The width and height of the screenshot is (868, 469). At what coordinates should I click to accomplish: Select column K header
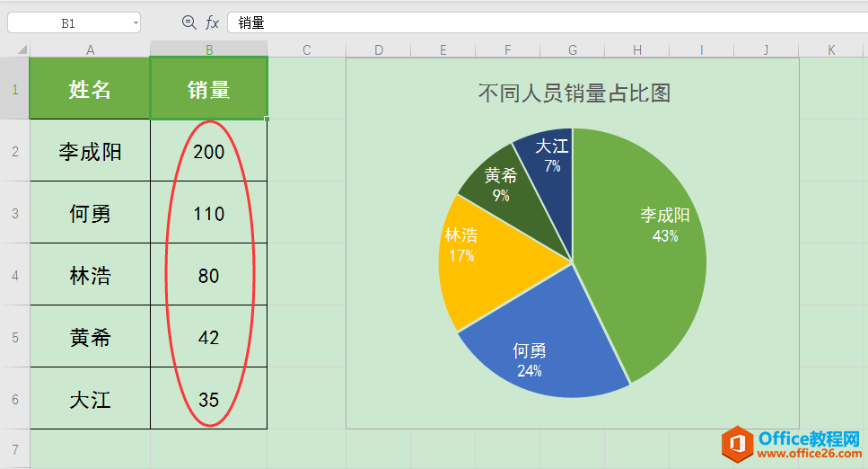click(x=831, y=49)
